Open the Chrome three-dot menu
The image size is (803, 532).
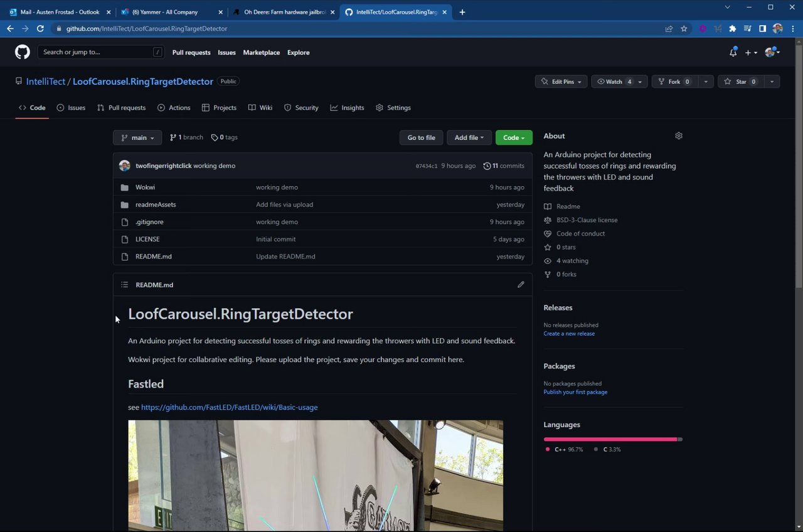pyautogui.click(x=792, y=28)
